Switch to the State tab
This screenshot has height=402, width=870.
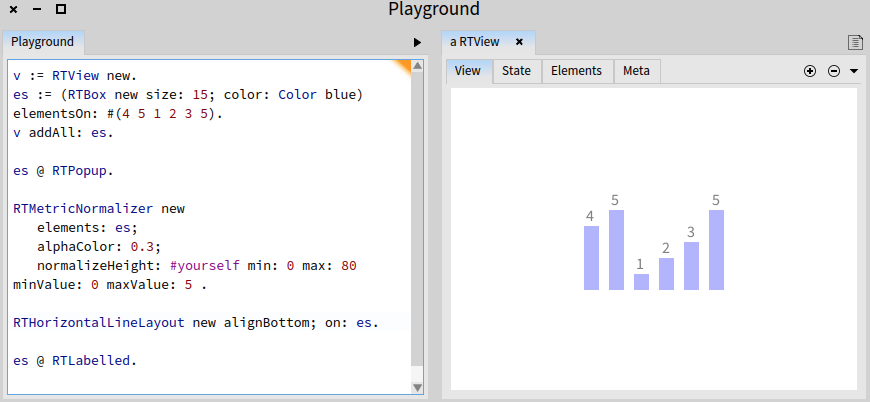(x=516, y=71)
